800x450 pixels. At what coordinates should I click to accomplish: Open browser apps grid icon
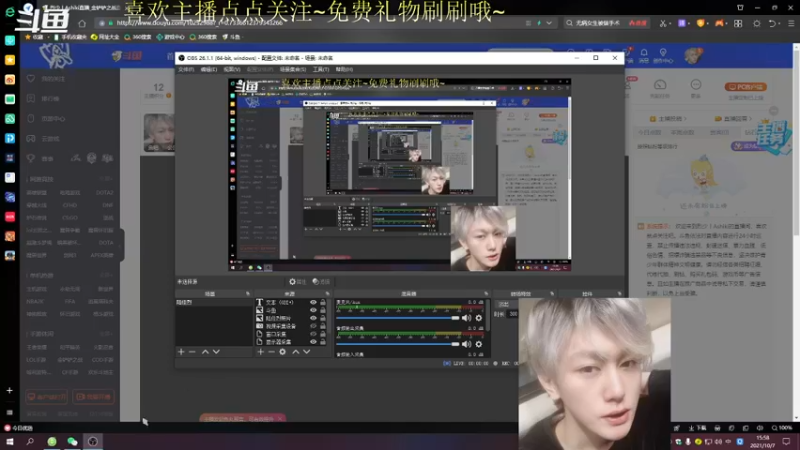738,23
